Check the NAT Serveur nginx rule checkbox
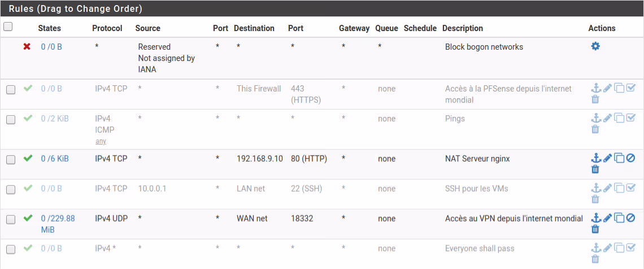 [11, 159]
